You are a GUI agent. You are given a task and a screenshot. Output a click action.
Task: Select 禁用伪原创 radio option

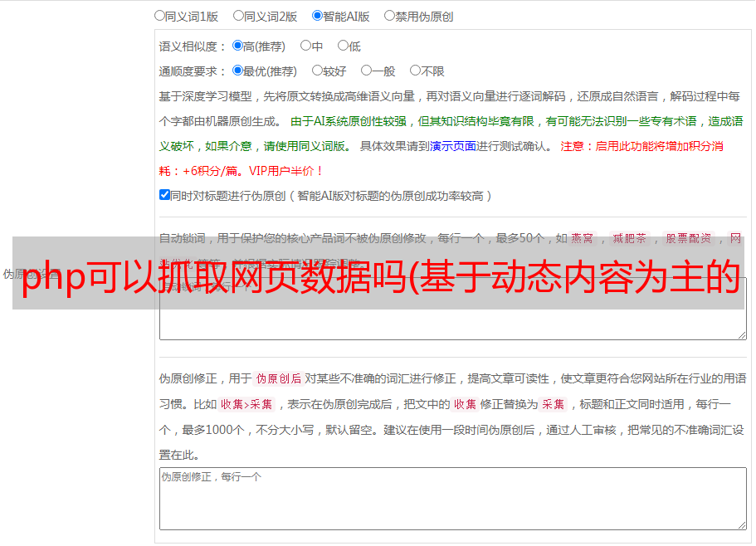coord(389,16)
